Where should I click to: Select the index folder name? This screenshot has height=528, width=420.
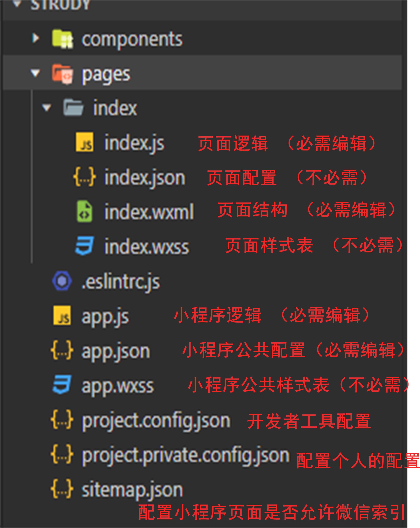115,107
